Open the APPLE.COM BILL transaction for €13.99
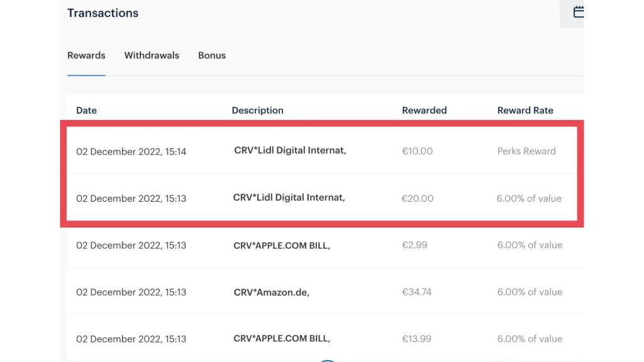The width and height of the screenshot is (644, 362). click(282, 339)
